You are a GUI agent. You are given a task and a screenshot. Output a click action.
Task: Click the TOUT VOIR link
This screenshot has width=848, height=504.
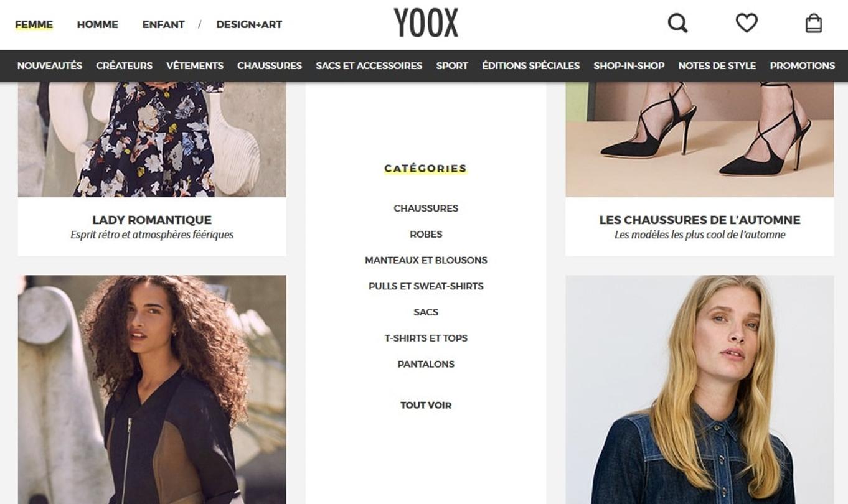click(x=426, y=405)
